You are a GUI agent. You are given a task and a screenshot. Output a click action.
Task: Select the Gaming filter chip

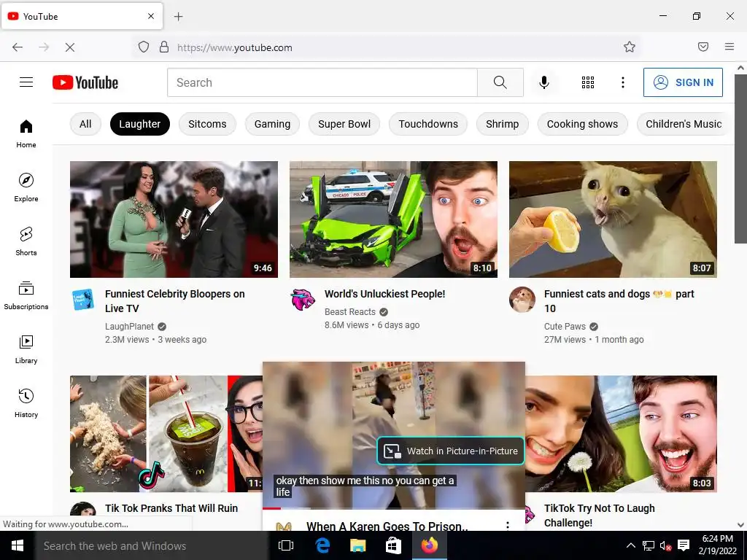click(272, 124)
